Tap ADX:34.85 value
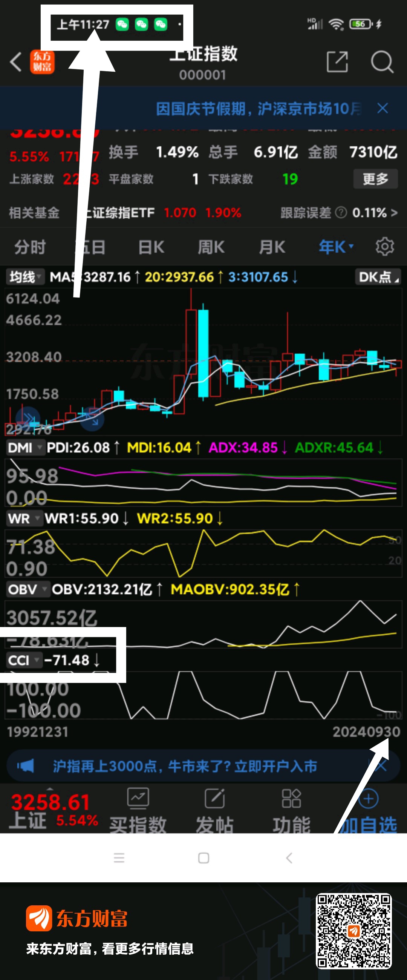 coord(248,447)
